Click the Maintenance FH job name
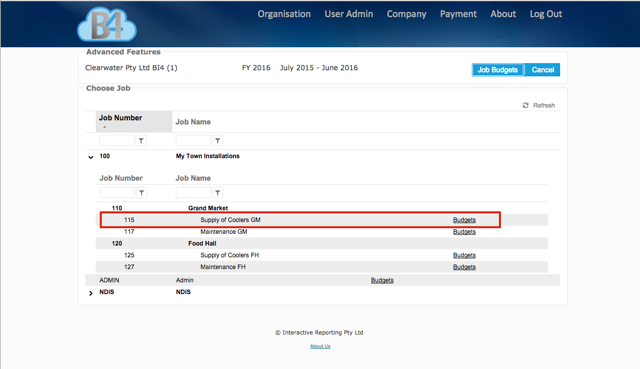640x369 pixels. (223, 267)
